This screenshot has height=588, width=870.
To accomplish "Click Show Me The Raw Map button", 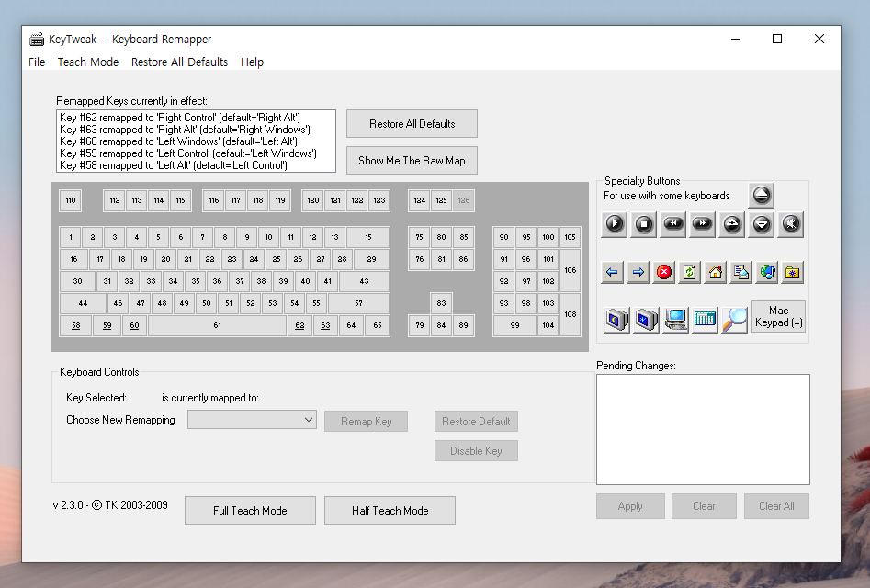I will [412, 160].
